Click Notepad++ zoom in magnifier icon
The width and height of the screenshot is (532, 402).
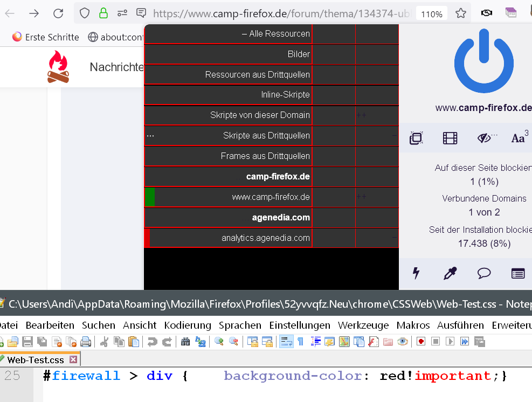click(219, 342)
